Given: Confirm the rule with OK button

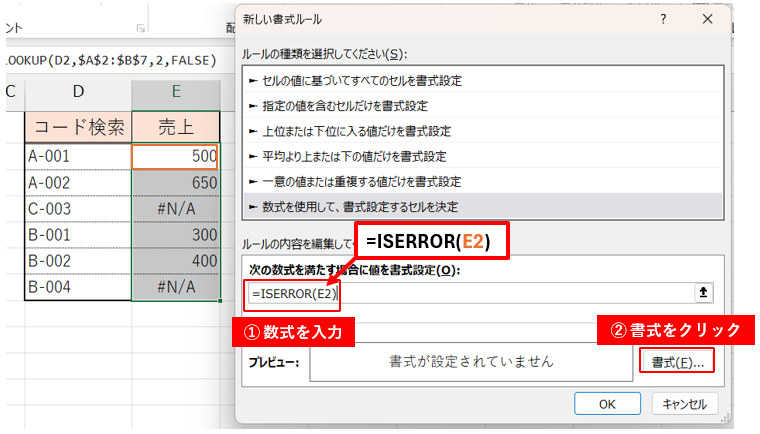Looking at the screenshot, I should [607, 404].
